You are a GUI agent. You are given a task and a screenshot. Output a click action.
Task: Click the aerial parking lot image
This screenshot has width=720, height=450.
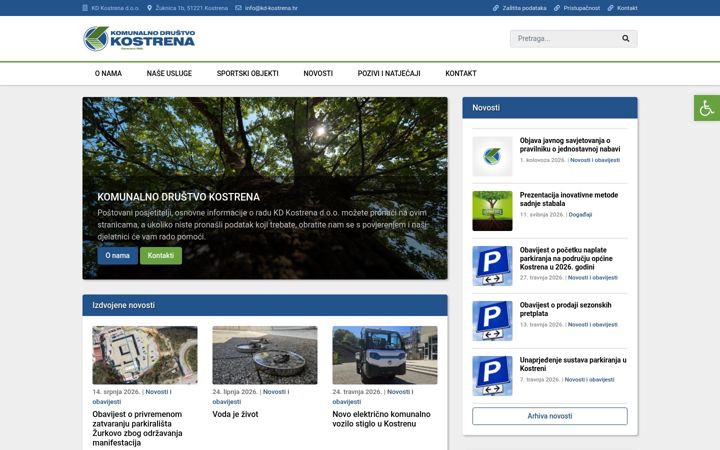pos(145,355)
